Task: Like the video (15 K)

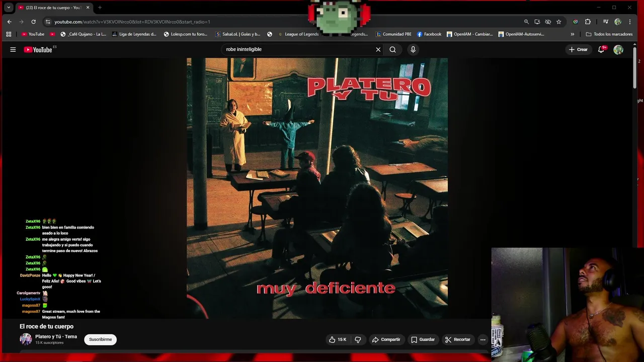Action: 338,339
